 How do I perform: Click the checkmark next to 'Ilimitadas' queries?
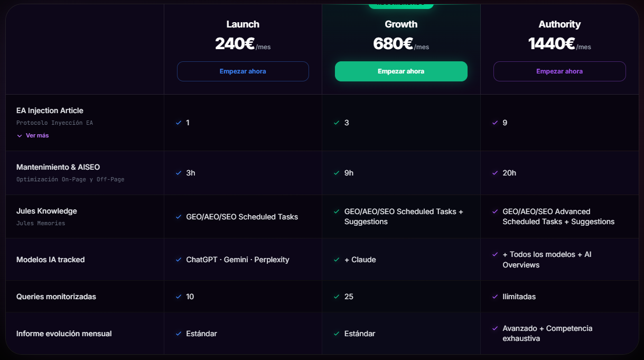tap(496, 297)
